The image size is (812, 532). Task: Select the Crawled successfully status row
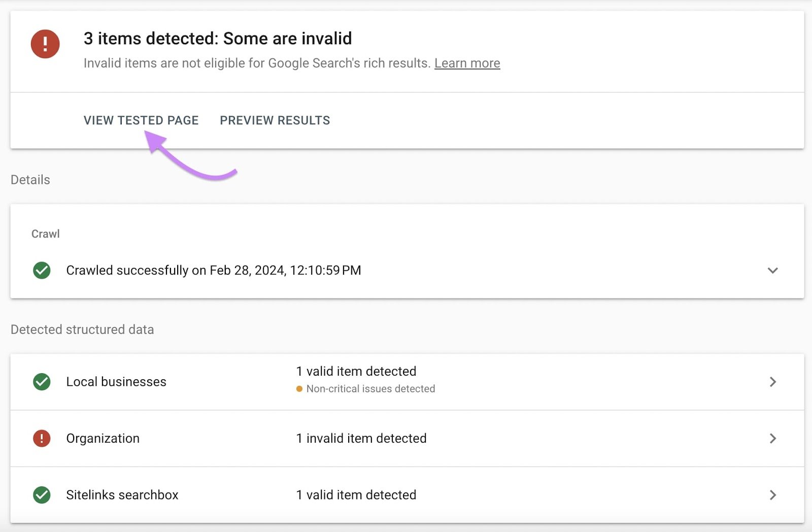point(213,270)
